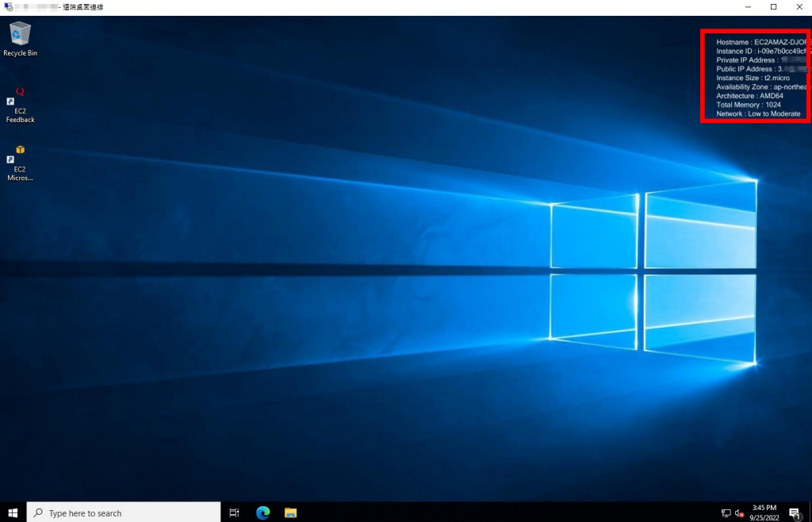The width and height of the screenshot is (812, 522).
Task: Open Task View from the taskbar
Action: click(234, 512)
